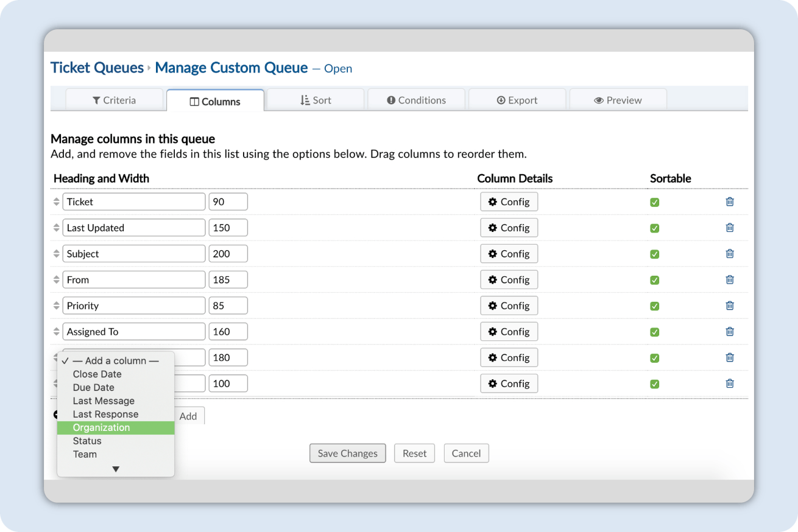Delete the Subject column via trash icon
The image size is (798, 532).
(x=730, y=254)
